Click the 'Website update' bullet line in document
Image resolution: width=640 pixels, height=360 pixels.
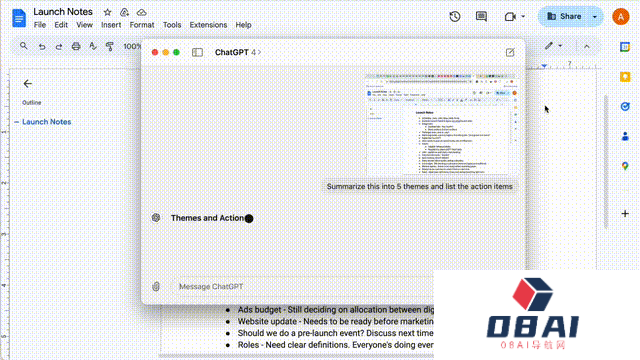[x=336, y=322]
